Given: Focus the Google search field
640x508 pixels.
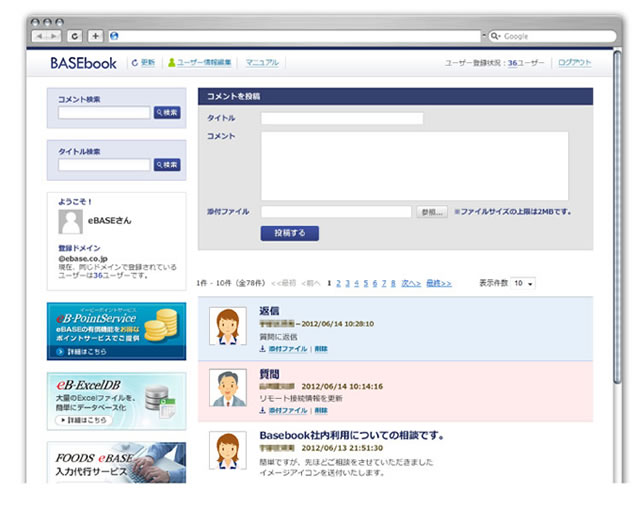Looking at the screenshot, I should 553,36.
